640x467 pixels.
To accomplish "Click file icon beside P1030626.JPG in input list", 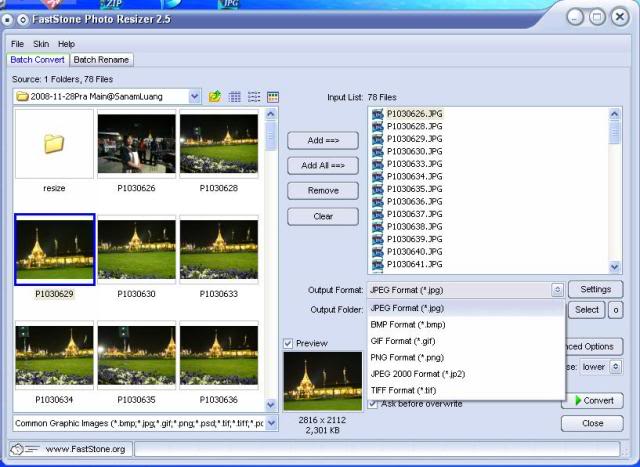I will pos(378,114).
